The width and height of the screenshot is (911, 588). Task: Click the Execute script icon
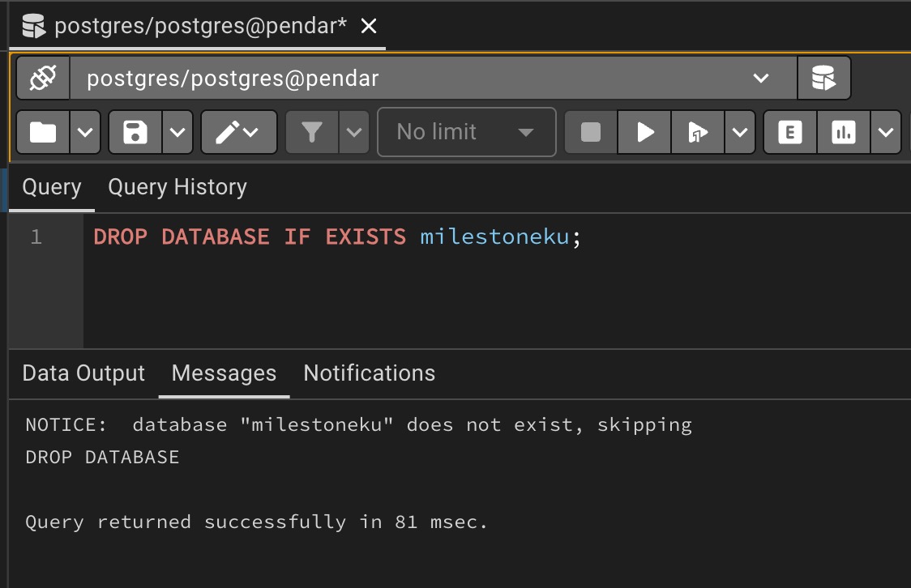[x=697, y=132]
